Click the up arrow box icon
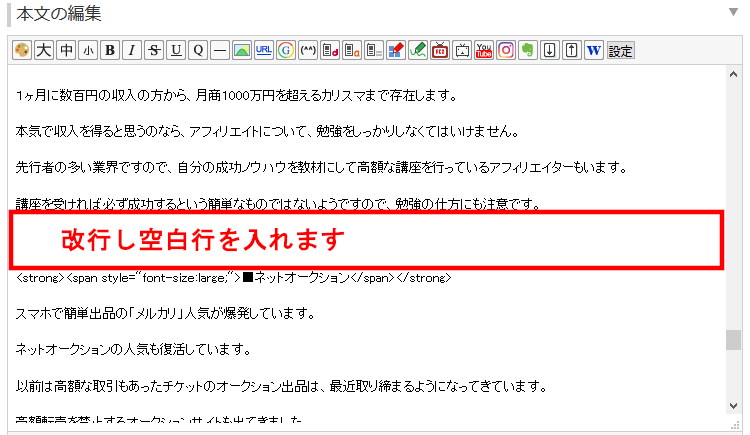 [572, 50]
